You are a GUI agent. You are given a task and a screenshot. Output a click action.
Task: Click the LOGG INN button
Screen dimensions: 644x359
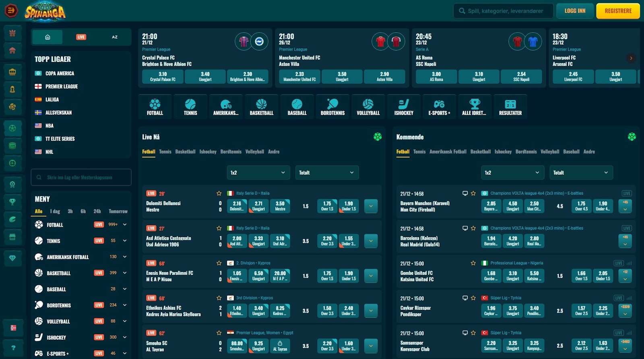point(575,11)
